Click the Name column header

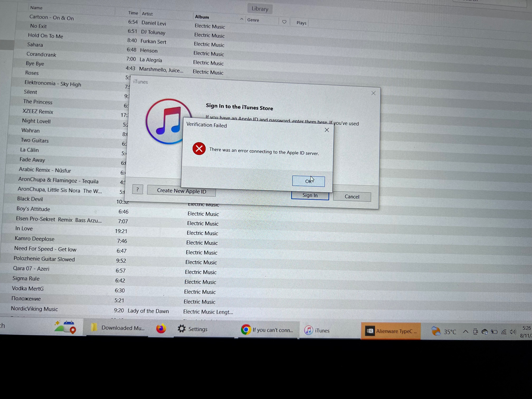(36, 8)
